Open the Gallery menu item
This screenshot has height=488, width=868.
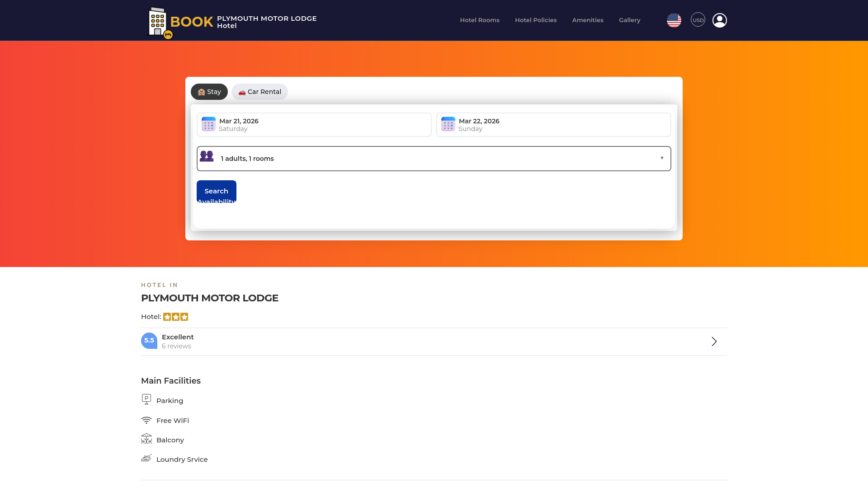[630, 20]
